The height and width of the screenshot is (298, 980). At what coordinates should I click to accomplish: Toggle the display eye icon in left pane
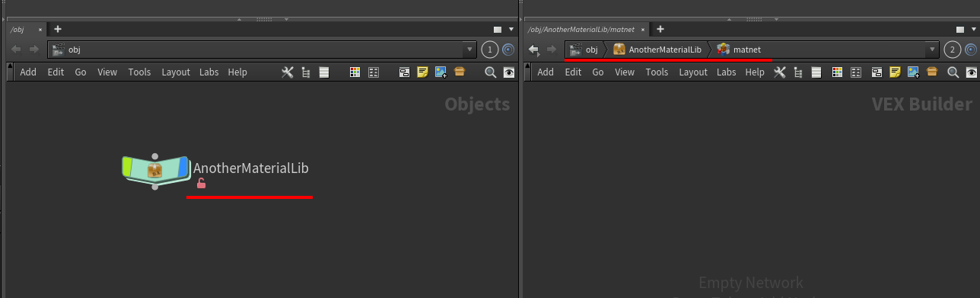pos(509,72)
